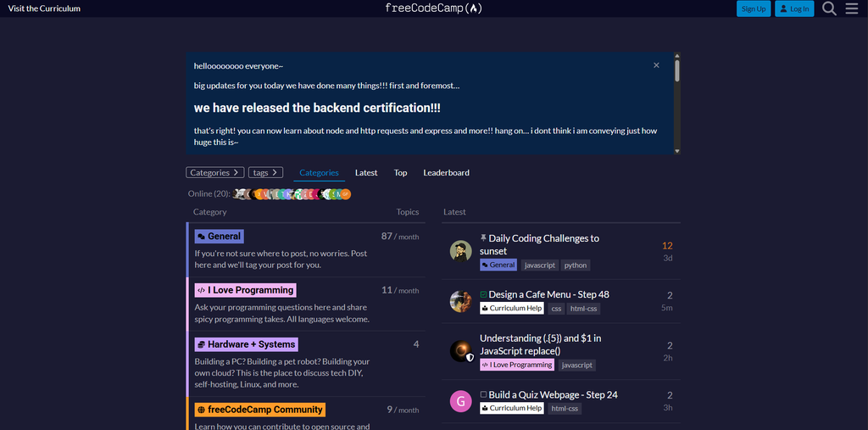Open the pink G avatar
Image resolution: width=868 pixels, height=430 pixels.
tap(460, 401)
